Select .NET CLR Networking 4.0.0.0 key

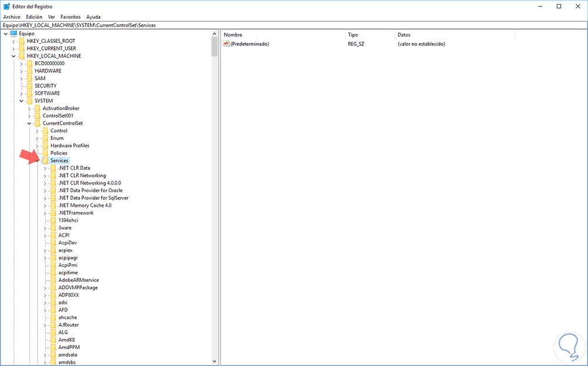pyautogui.click(x=89, y=183)
